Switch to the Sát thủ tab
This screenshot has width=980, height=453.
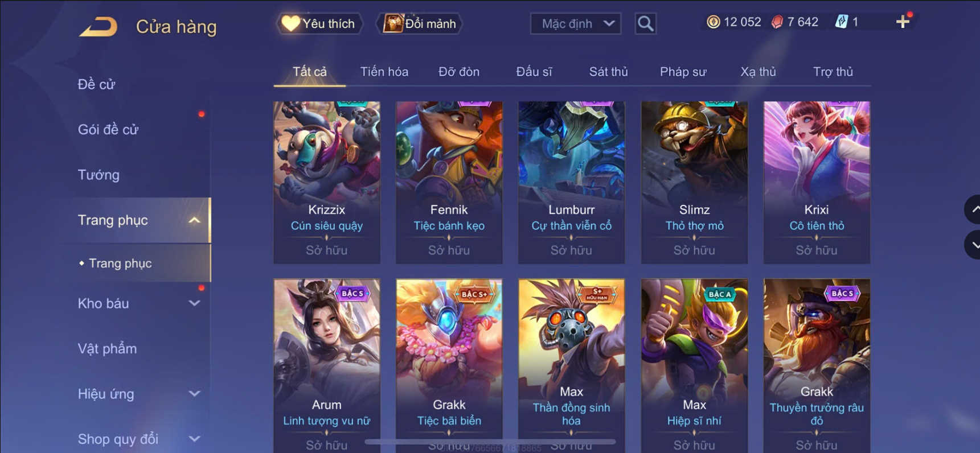pos(608,72)
